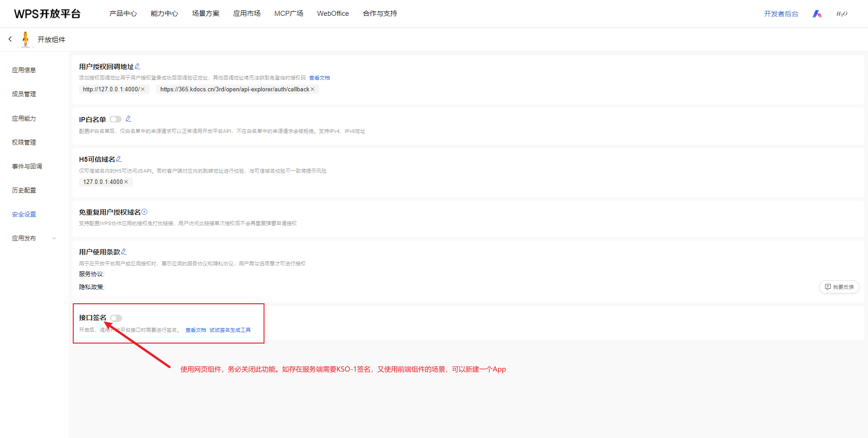Open the 开发者后台 link

(781, 14)
